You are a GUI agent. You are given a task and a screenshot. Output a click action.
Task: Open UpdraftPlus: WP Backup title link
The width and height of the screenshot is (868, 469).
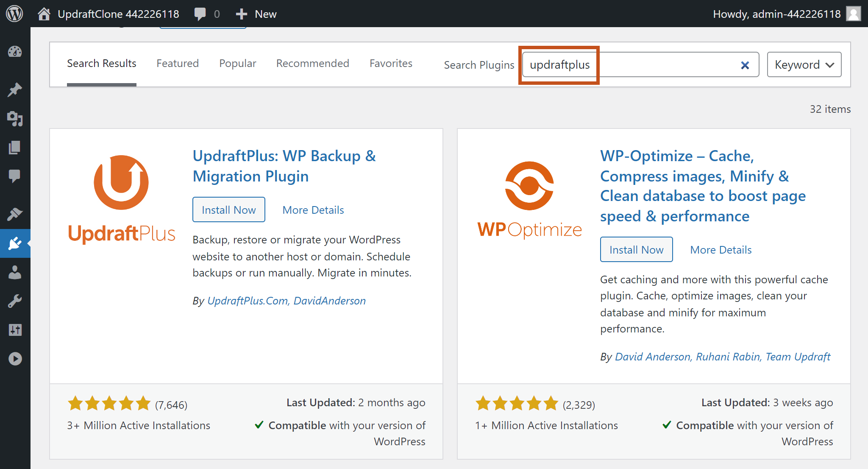[284, 166]
